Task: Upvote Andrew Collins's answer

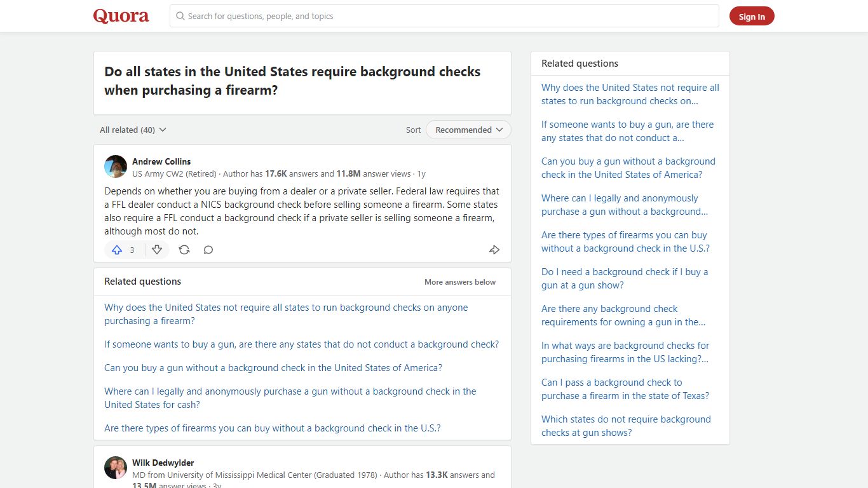Action: pyautogui.click(x=125, y=250)
